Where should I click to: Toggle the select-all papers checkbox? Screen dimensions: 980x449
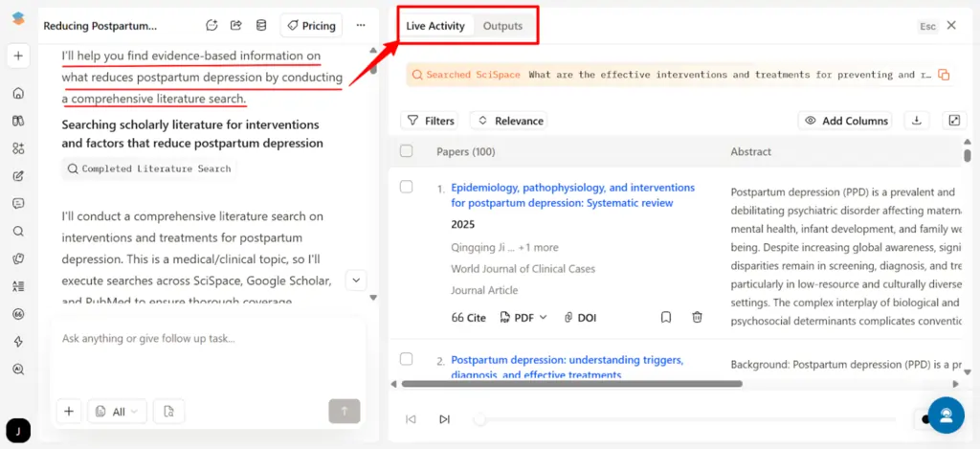[406, 150]
